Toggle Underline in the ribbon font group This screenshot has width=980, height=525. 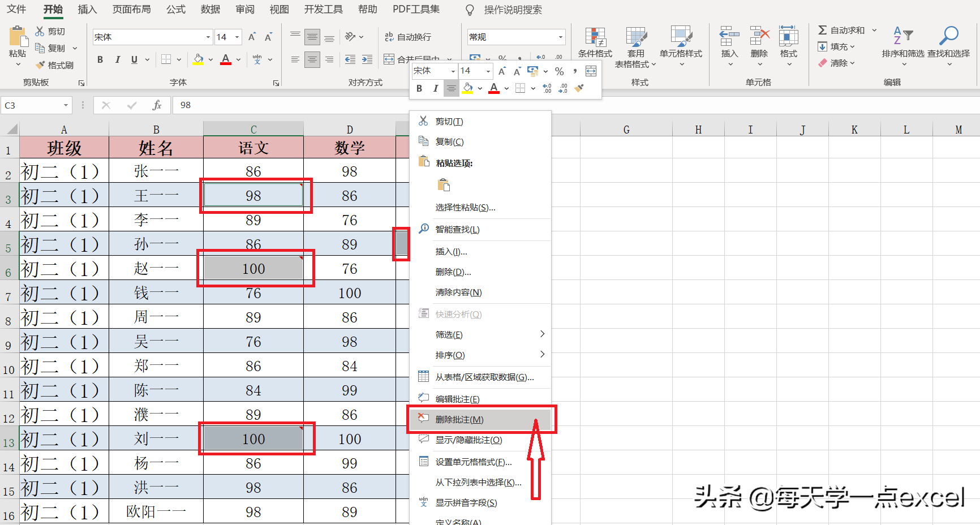point(134,59)
